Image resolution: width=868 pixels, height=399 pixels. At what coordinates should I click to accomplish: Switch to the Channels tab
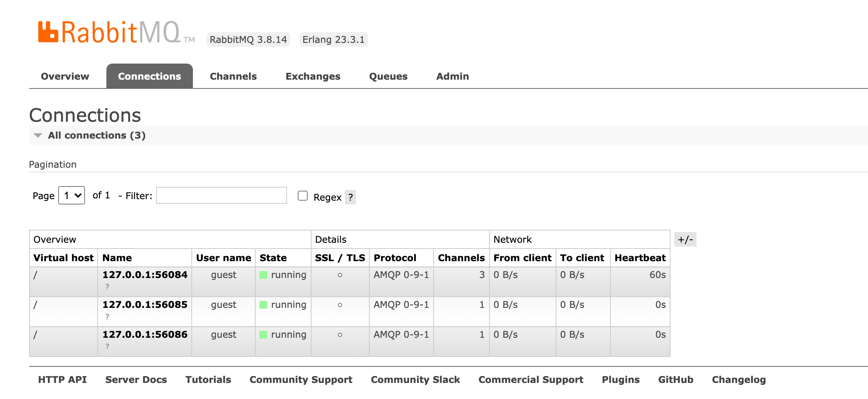233,76
